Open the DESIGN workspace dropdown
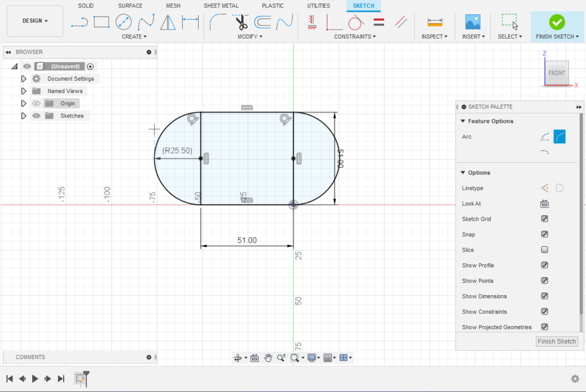 35,21
